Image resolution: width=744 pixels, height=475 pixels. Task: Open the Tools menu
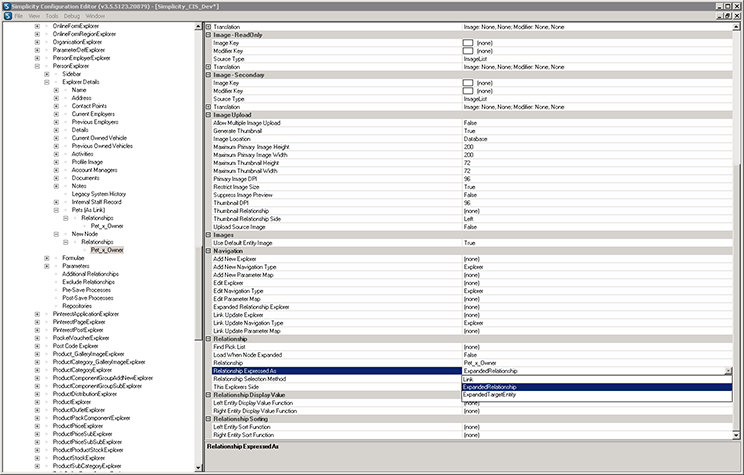(x=52, y=16)
